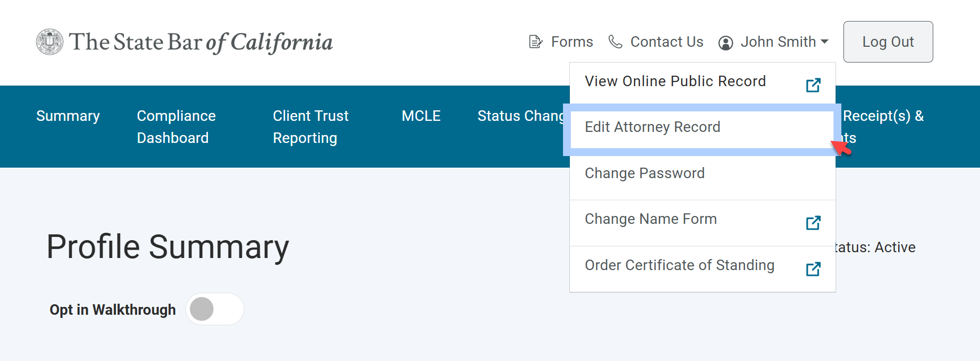Click external link icon beside View Online Public Record
980x361 pixels.
coord(813,85)
